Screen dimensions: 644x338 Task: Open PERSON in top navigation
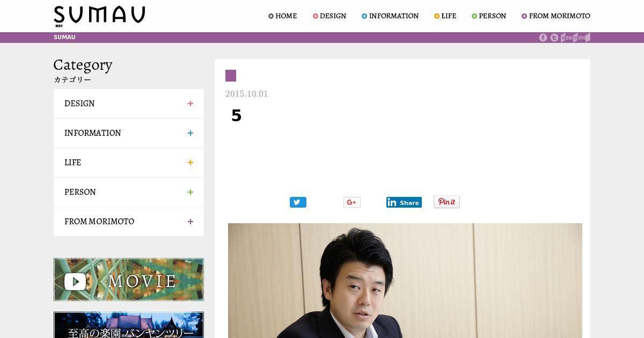[489, 16]
